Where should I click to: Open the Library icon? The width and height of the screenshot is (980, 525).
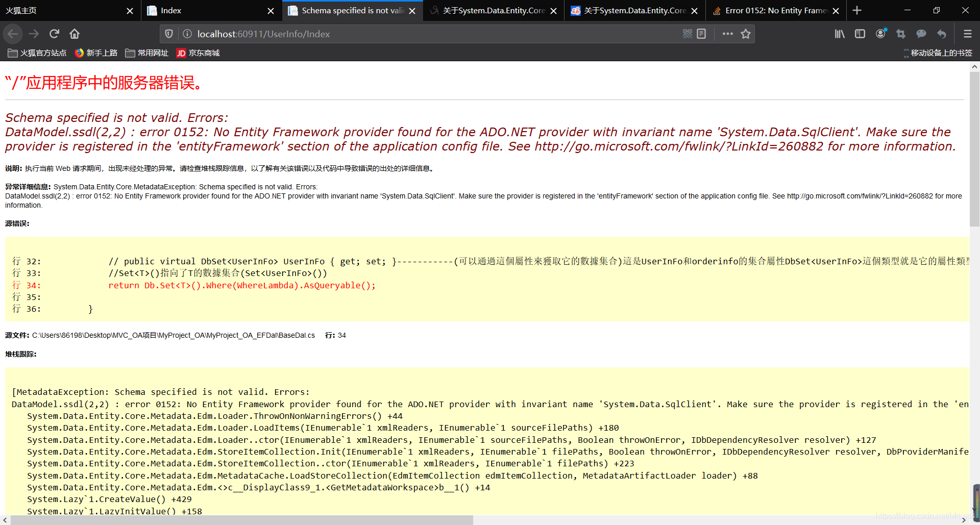click(x=840, y=34)
